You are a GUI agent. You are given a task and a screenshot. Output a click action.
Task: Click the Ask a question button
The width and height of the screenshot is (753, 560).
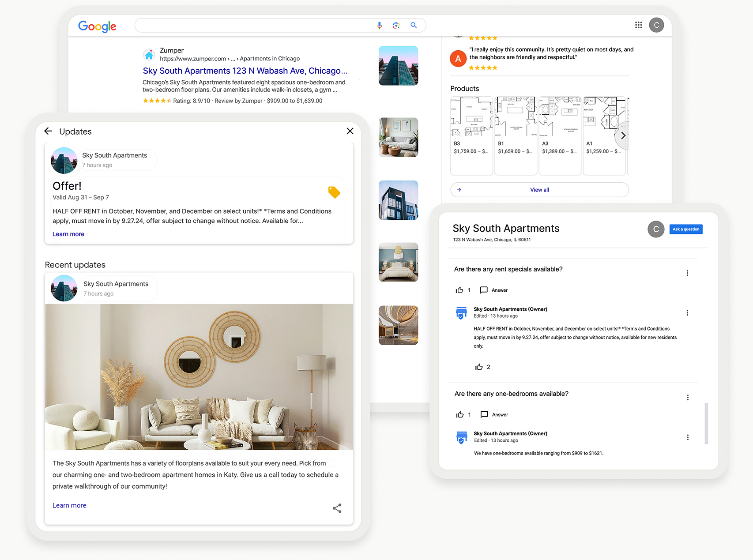pyautogui.click(x=686, y=229)
